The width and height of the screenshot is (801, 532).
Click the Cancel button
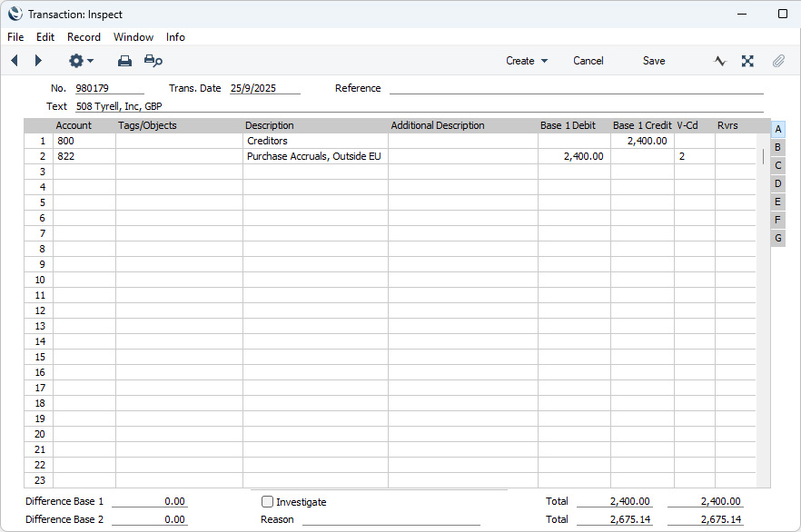coord(588,61)
